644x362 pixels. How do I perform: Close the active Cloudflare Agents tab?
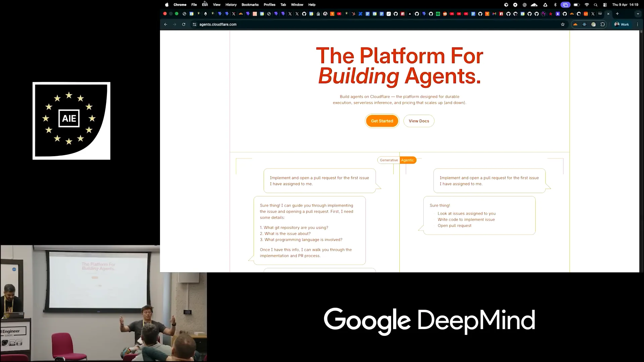(x=608, y=14)
